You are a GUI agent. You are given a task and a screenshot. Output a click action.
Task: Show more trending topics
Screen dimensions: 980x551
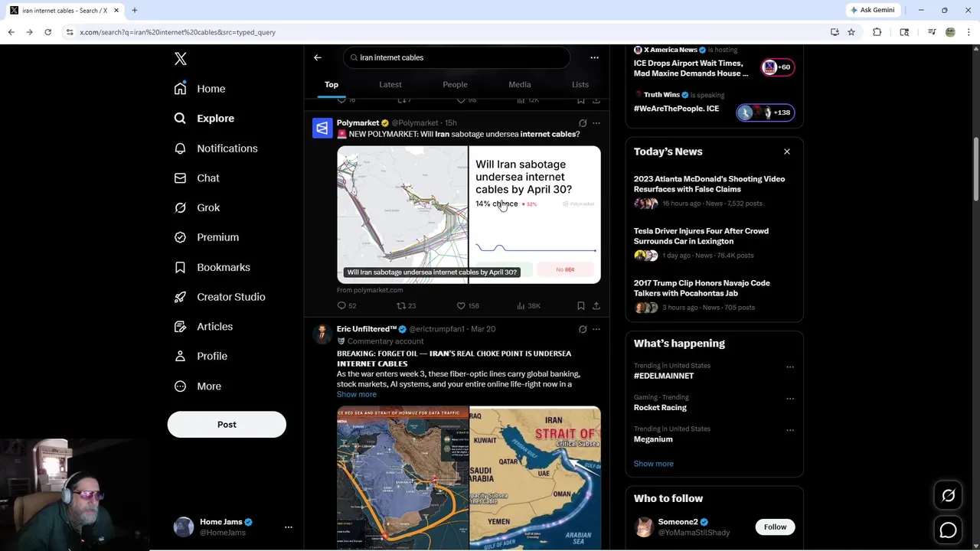[x=654, y=464]
